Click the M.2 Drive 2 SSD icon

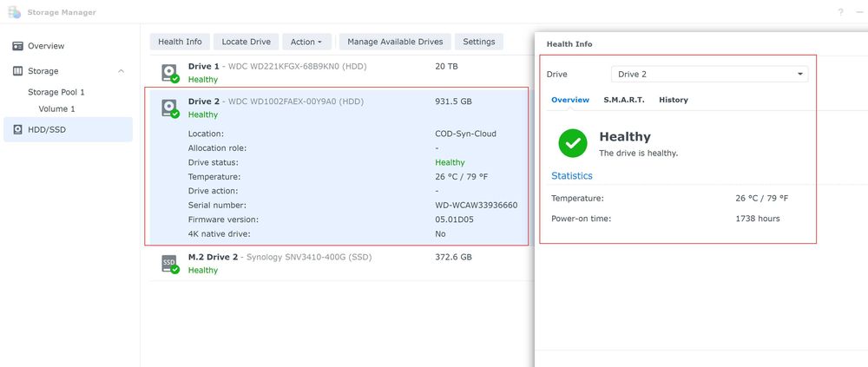pos(169,264)
